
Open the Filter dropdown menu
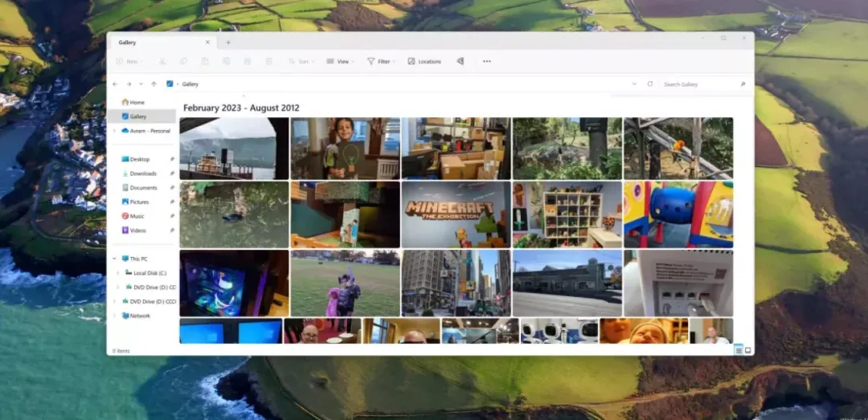click(382, 61)
